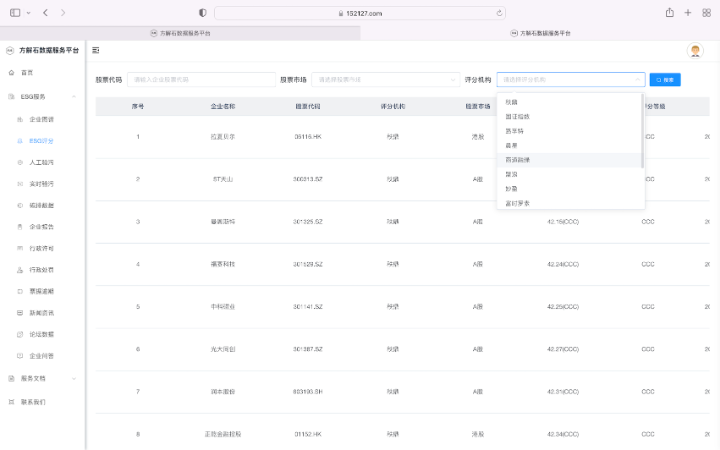
Task: Click stock code 301325.SZ in row 3
Action: 308,222
